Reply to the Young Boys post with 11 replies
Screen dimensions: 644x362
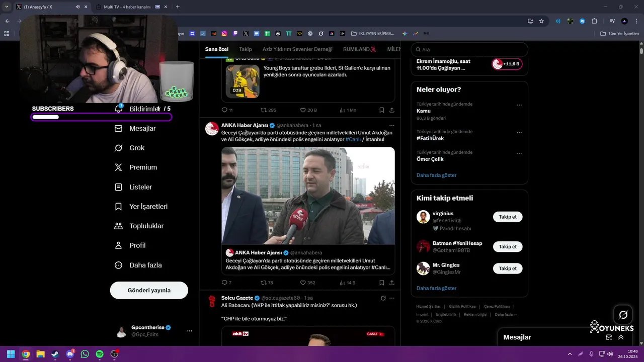(224, 110)
